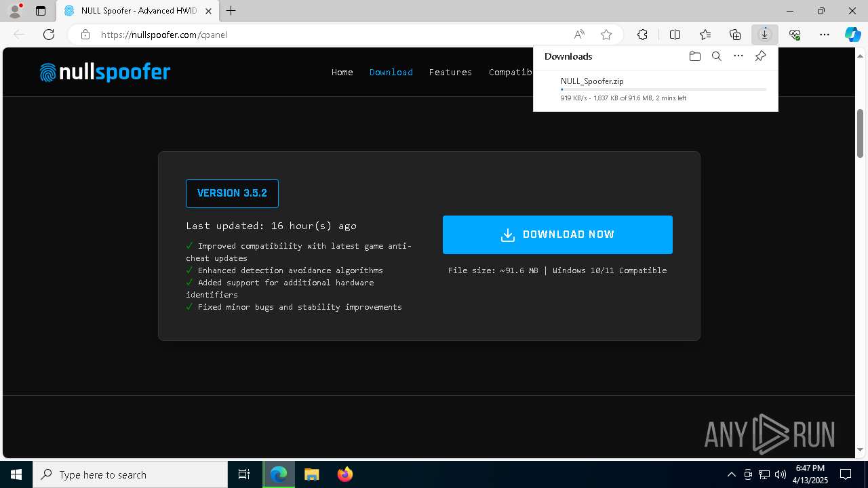The image size is (868, 488).
Task: Click 'Last updated: 16 hour(s) ago' text
Action: (271, 226)
